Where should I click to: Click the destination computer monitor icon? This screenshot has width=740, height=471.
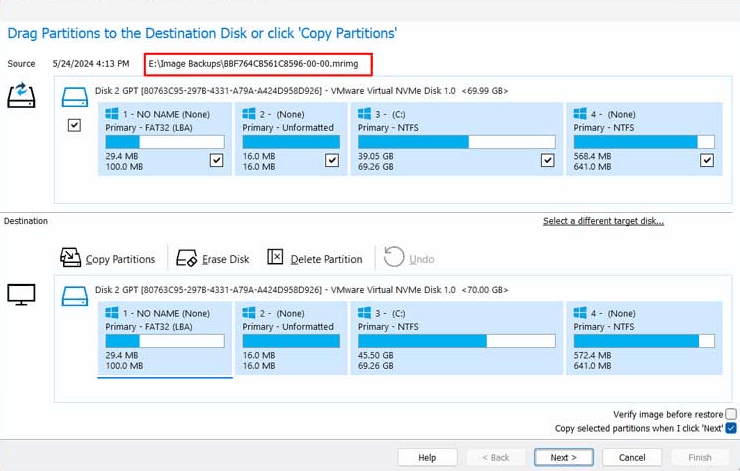click(21, 294)
